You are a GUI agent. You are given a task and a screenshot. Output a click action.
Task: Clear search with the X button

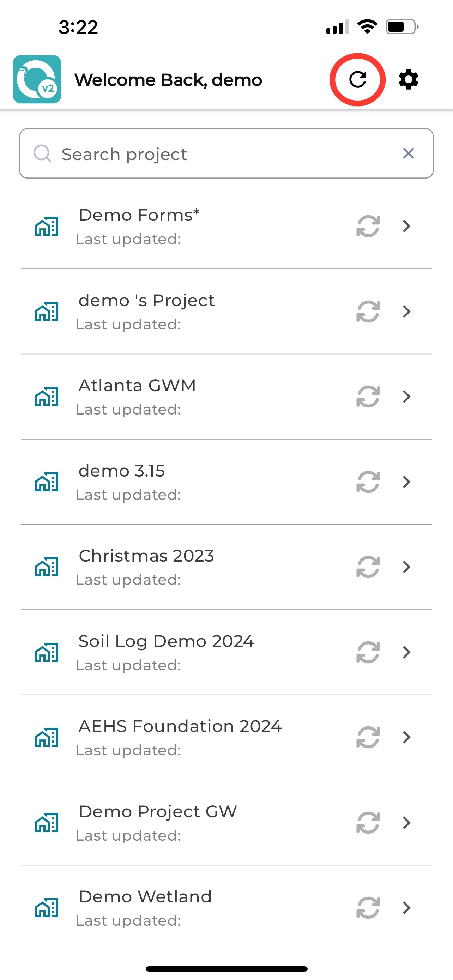[409, 153]
